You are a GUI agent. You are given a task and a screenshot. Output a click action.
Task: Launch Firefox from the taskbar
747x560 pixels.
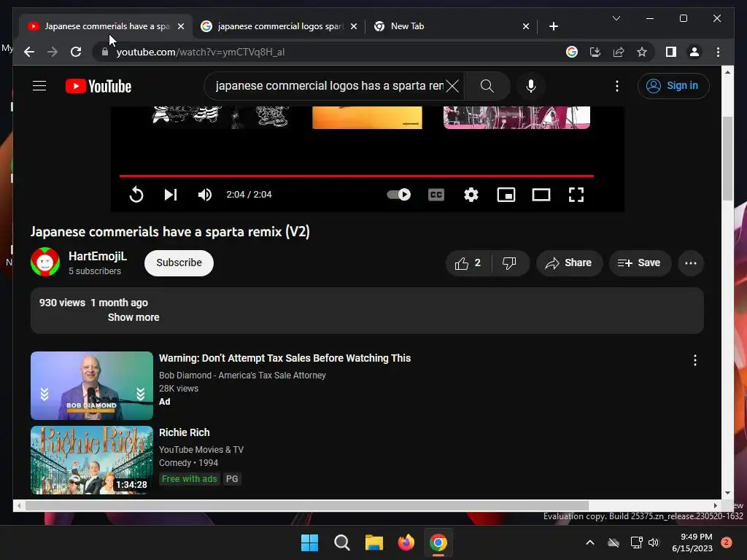tap(406, 542)
